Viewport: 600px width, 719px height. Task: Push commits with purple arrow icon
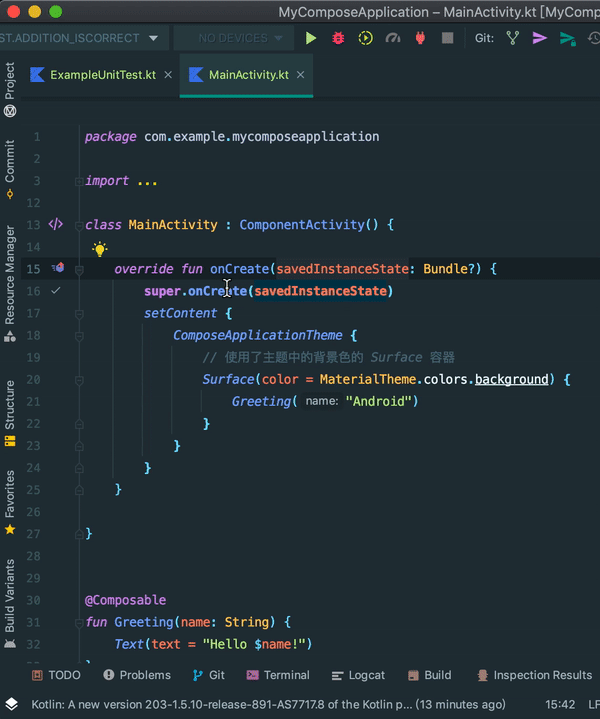539,38
